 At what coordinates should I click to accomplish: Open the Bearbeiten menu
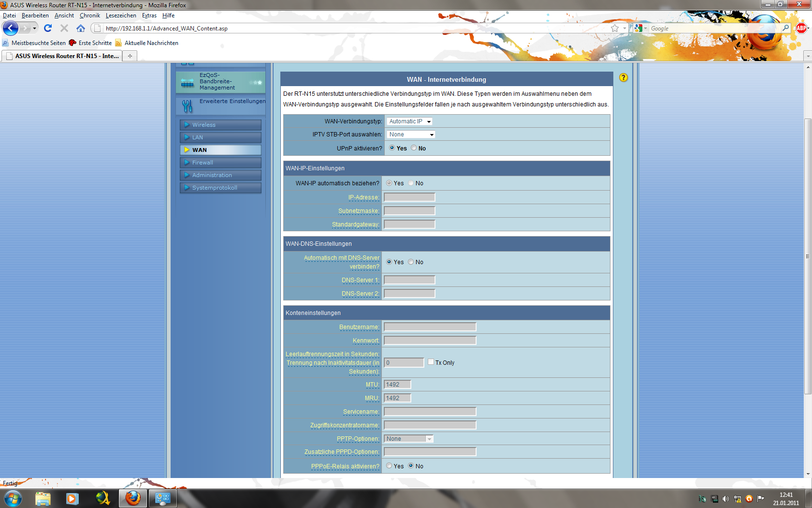pos(35,15)
